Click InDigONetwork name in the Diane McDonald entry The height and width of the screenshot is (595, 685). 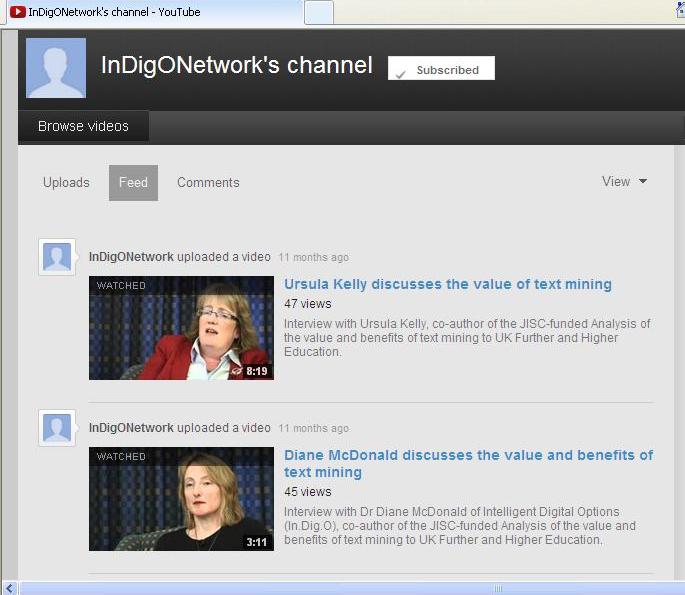[x=131, y=428]
